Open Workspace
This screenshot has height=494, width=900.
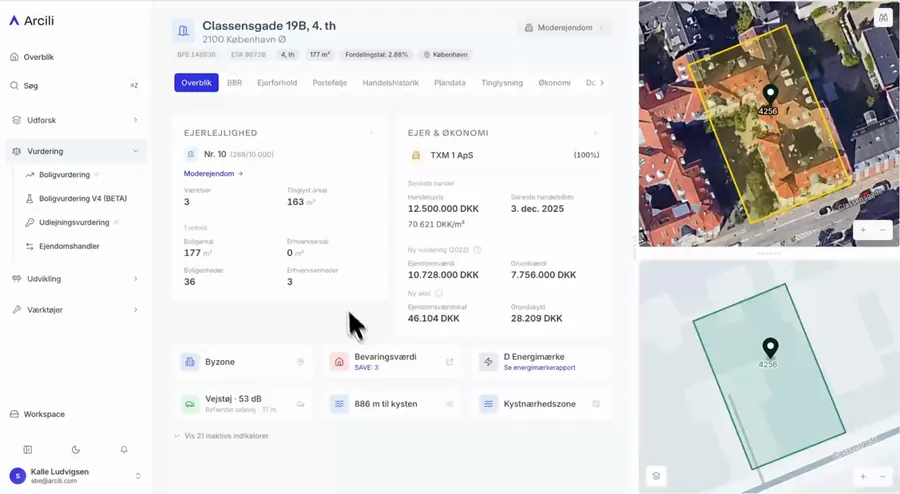[38, 414]
